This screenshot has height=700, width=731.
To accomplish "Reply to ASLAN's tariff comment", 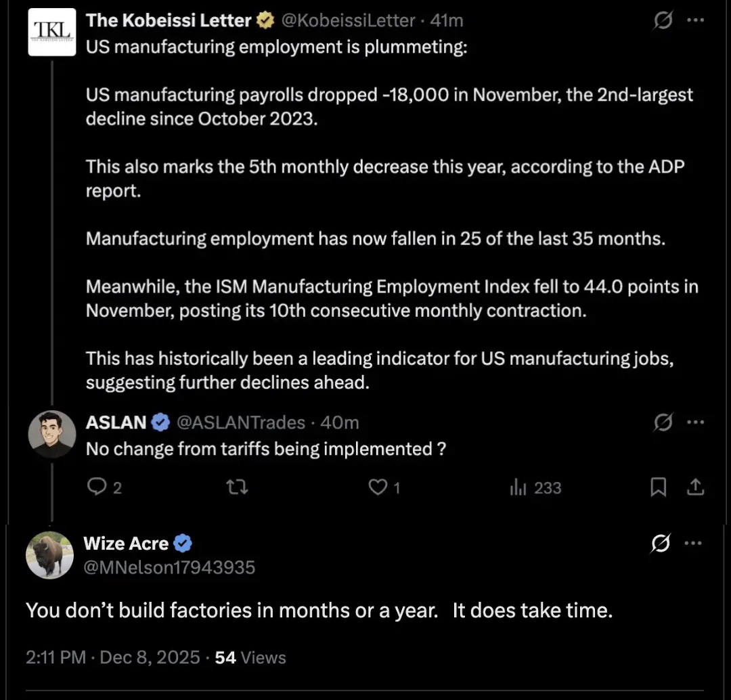I will (98, 487).
